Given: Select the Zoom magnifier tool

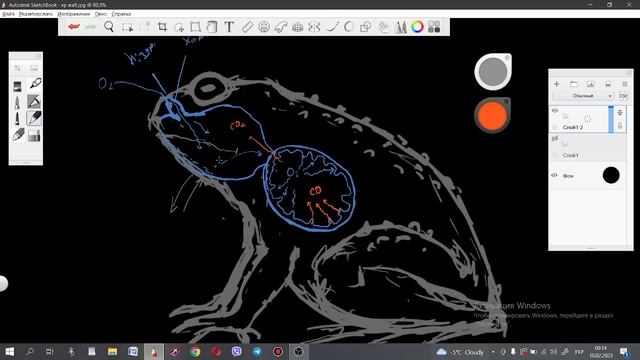Looking at the screenshot, I should [x=109, y=27].
